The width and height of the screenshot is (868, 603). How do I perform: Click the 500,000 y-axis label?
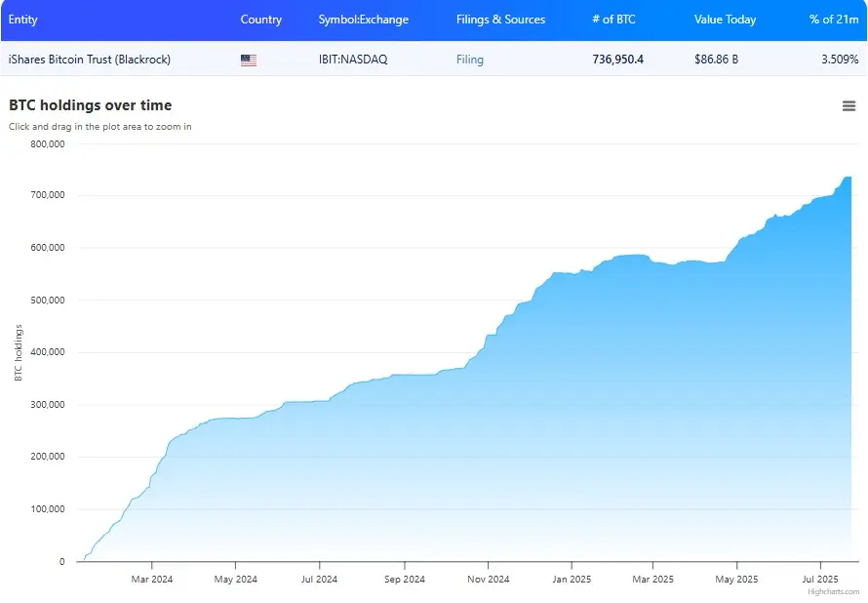(x=48, y=301)
